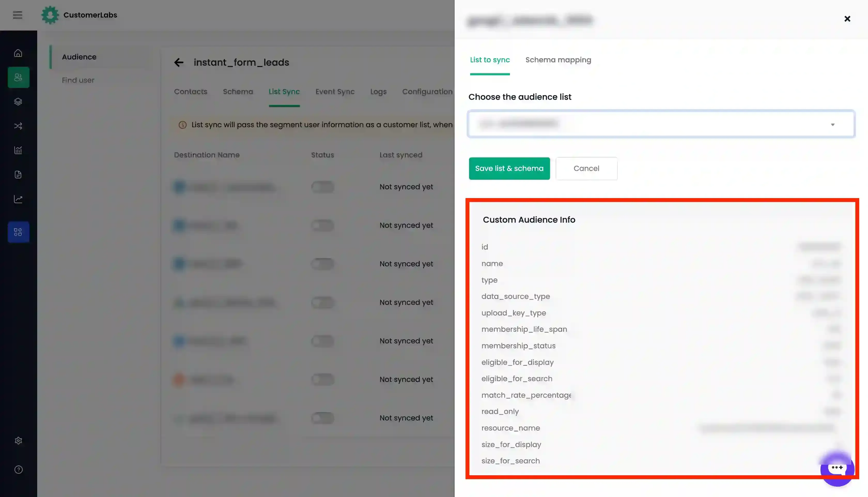This screenshot has width=868, height=497.
Task: Open the line graph analytics icon
Action: (x=18, y=199)
